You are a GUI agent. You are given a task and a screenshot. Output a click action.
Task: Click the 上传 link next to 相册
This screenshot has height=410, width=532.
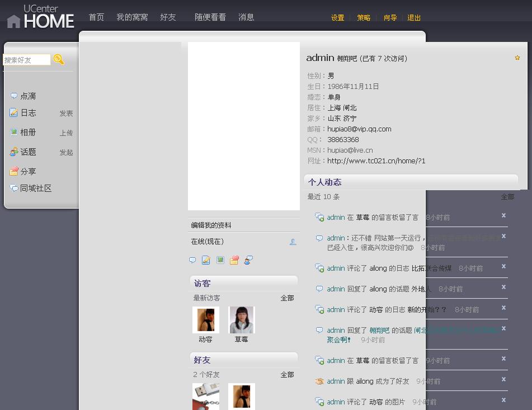coord(66,133)
